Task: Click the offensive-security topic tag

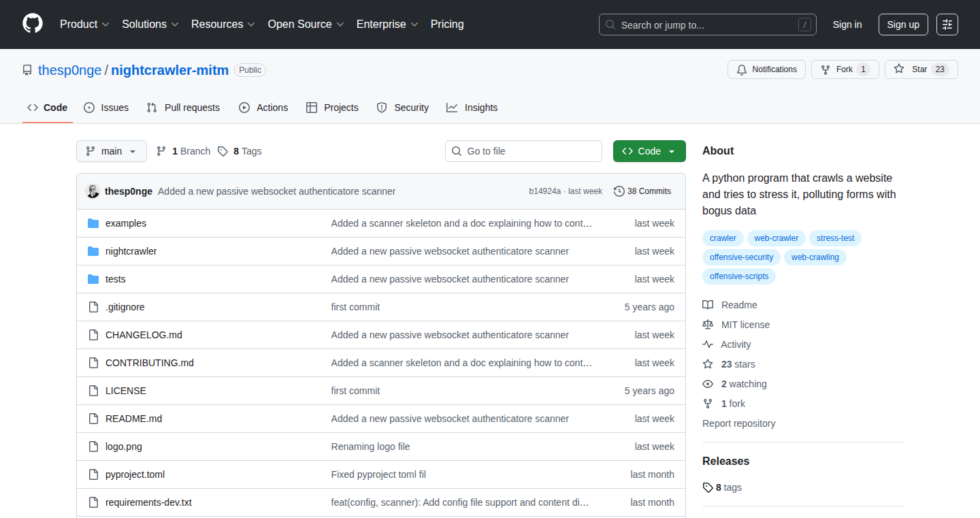Action: coord(742,257)
